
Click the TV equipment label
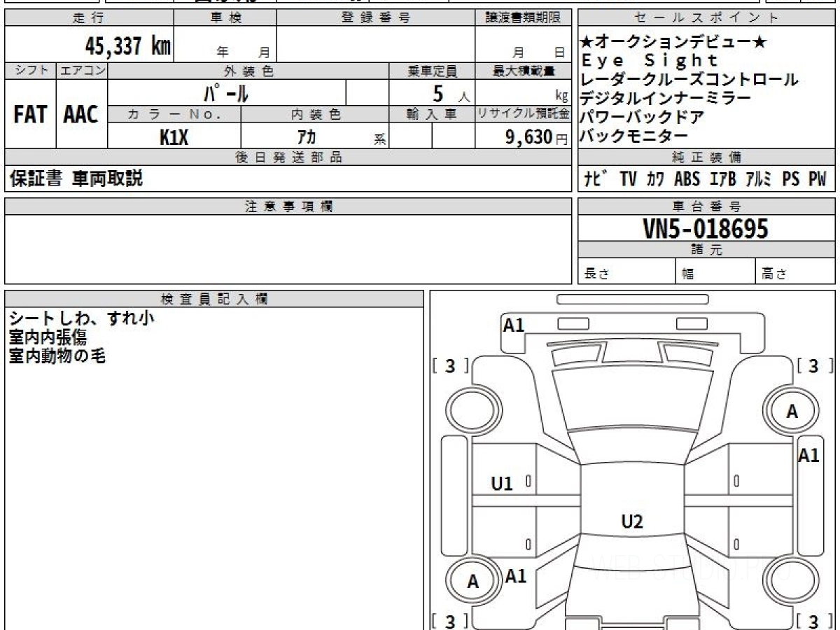point(628,179)
